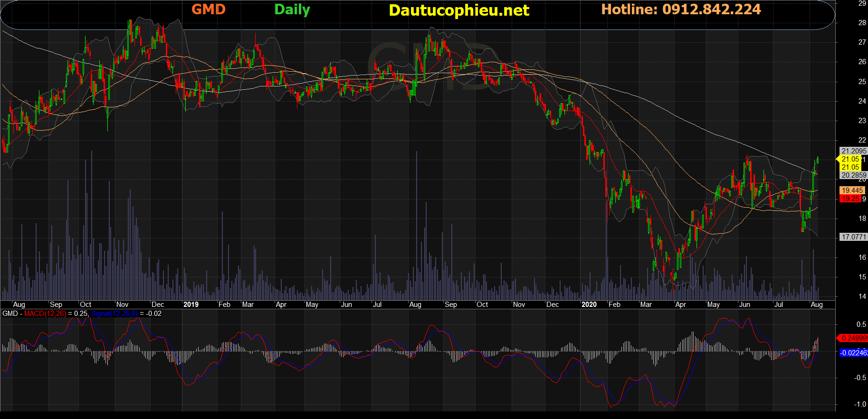Click the 2019 year marker on time axis
This screenshot has height=419, width=868.
pos(191,305)
